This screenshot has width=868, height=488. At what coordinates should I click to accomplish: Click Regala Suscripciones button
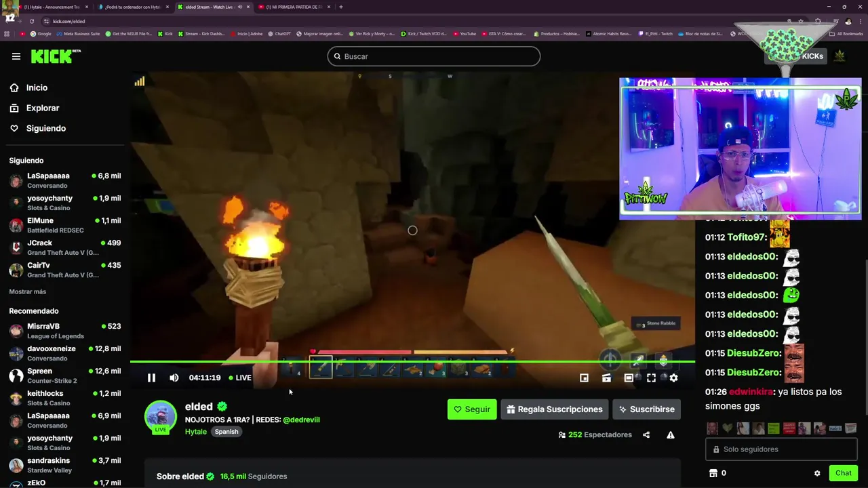point(555,409)
